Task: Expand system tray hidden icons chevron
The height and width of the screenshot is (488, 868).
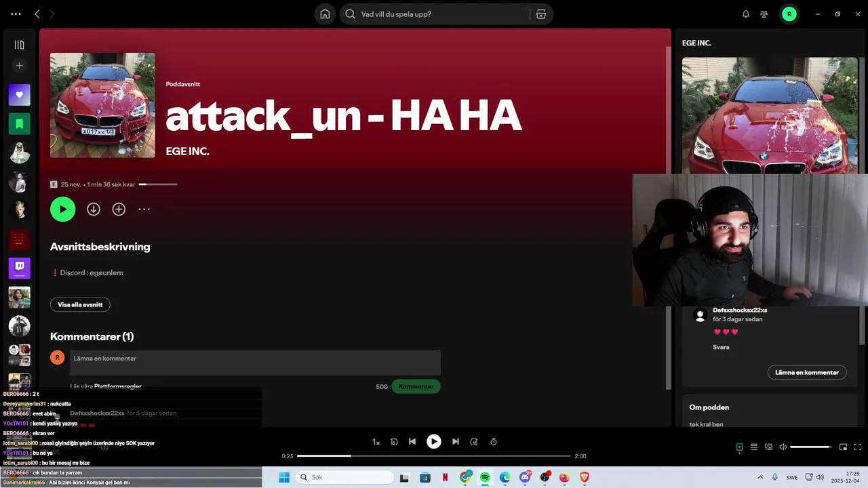Action: 759,477
